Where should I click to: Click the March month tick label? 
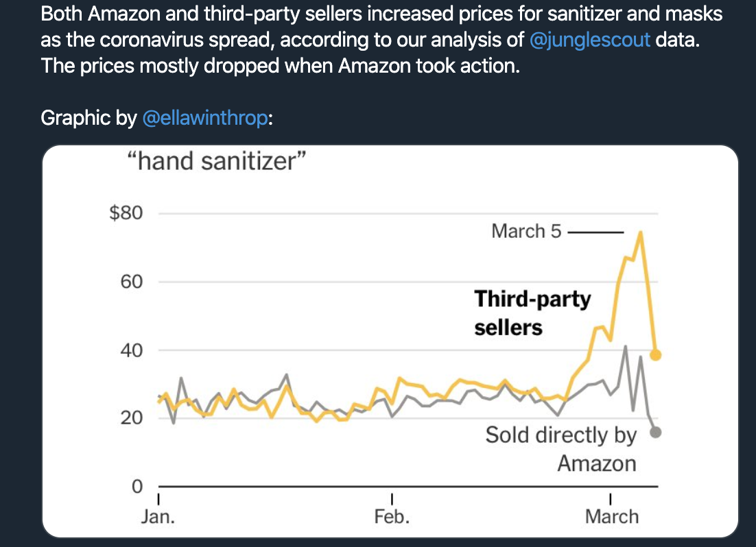coord(612,517)
